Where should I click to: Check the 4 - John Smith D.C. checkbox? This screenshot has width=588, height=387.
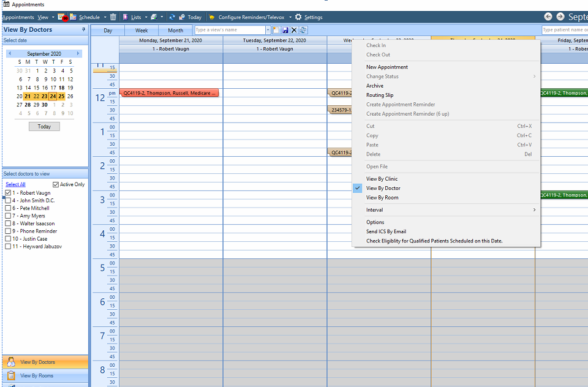click(x=8, y=200)
